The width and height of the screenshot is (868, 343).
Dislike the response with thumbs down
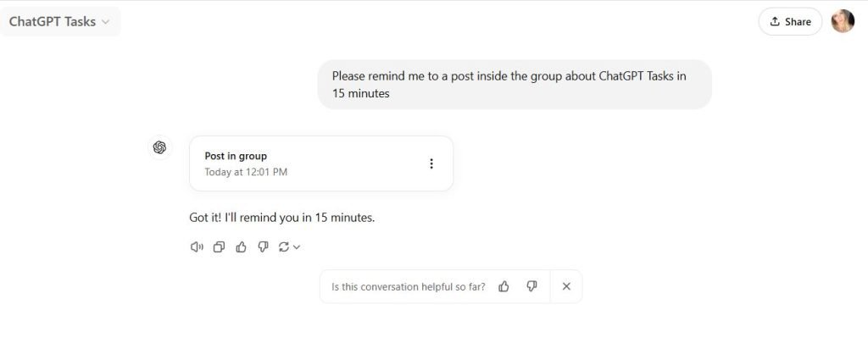263,247
